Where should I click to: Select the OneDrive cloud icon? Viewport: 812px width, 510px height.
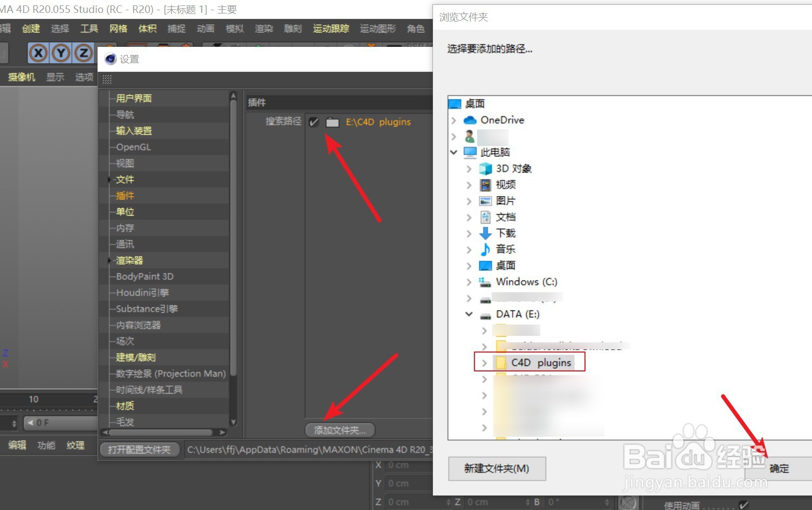pos(470,120)
